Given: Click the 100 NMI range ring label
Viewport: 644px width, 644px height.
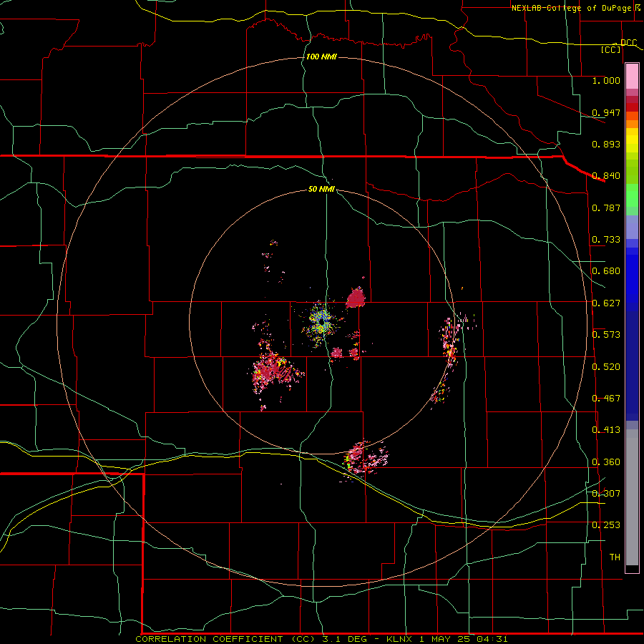Looking at the screenshot, I should (321, 57).
